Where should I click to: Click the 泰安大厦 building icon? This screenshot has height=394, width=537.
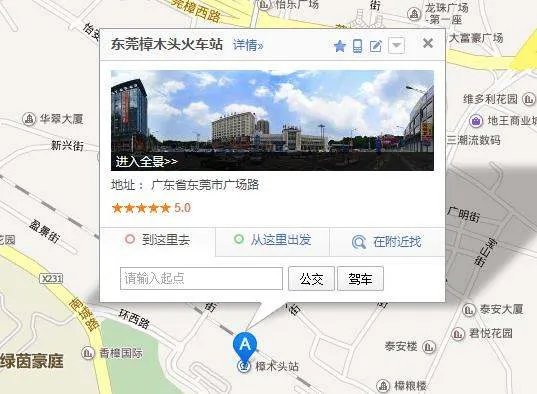(468, 310)
